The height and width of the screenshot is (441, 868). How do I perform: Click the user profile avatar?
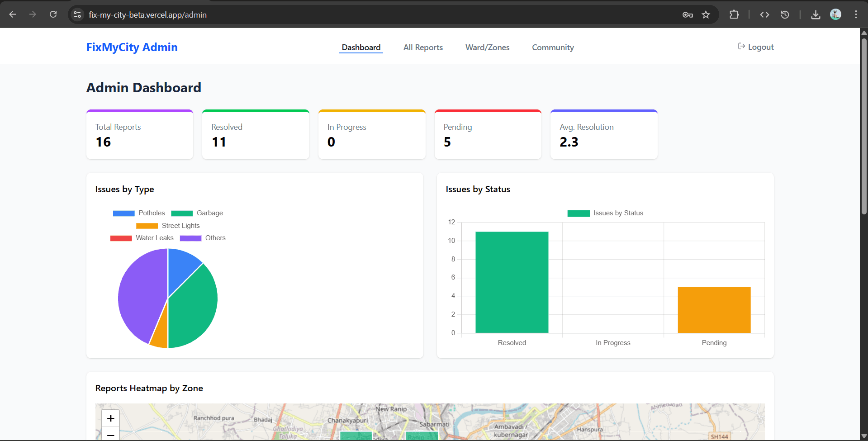[x=835, y=14]
